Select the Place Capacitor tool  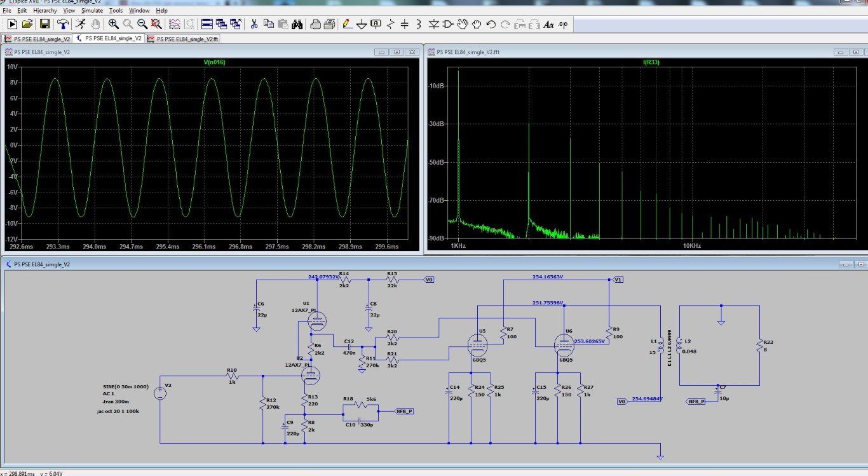click(x=404, y=24)
